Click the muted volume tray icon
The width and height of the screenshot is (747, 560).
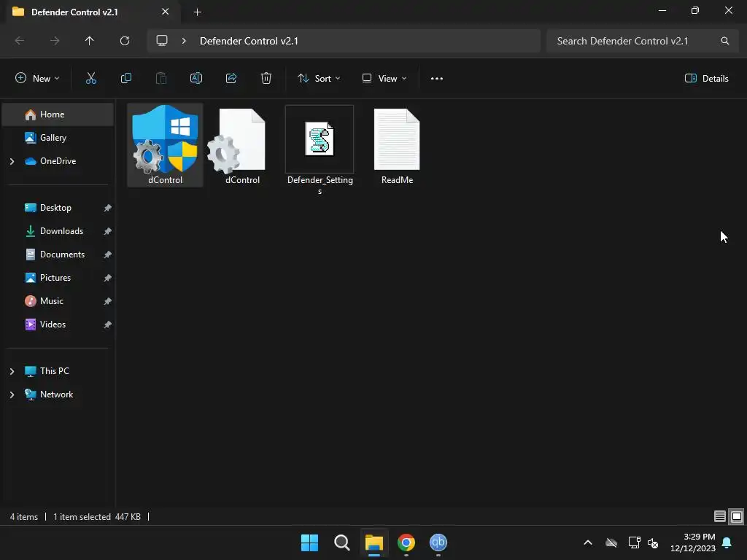point(653,542)
